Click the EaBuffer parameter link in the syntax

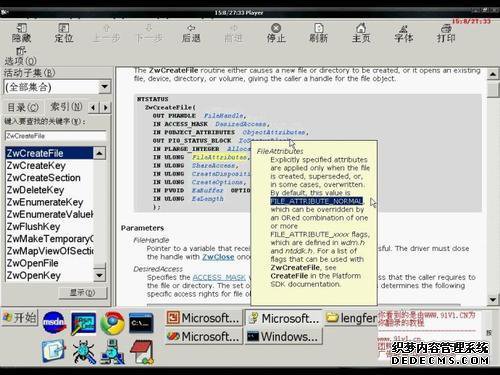click(x=207, y=190)
